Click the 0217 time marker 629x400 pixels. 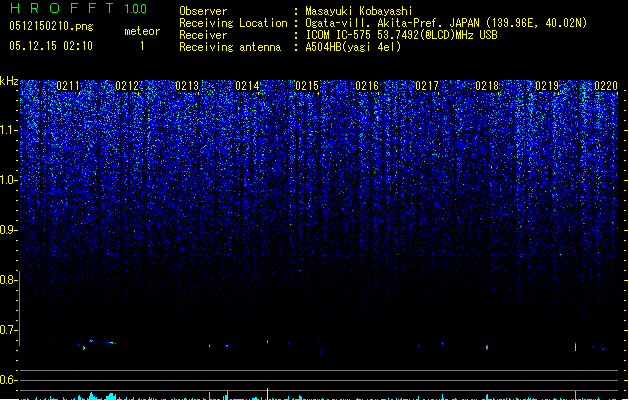(427, 86)
